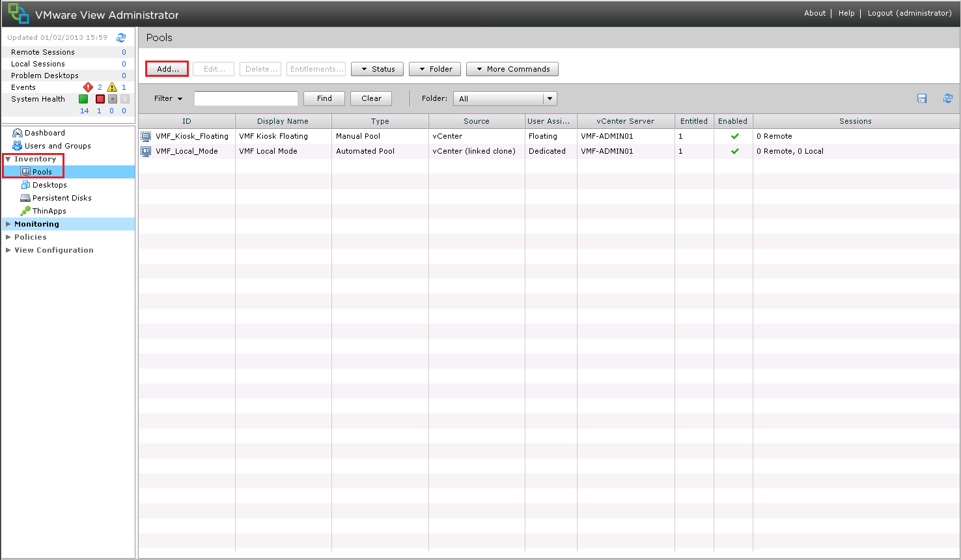Viewport: 961px width, 560px height.
Task: Open Persistent Disks in the sidebar
Action: pos(62,197)
